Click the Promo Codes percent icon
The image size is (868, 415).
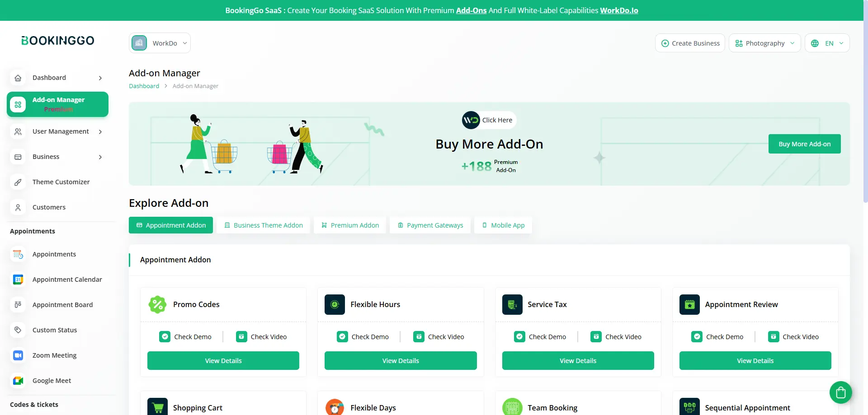(157, 304)
